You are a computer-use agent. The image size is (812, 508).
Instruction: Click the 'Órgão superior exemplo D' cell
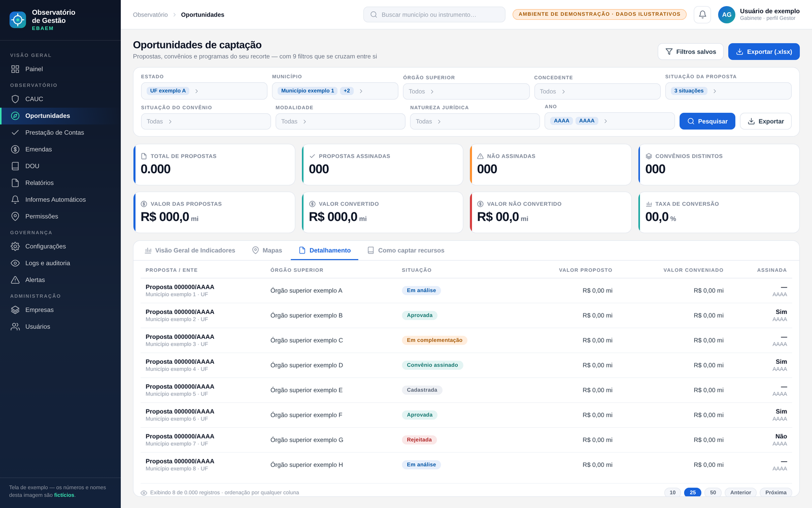coord(307,365)
